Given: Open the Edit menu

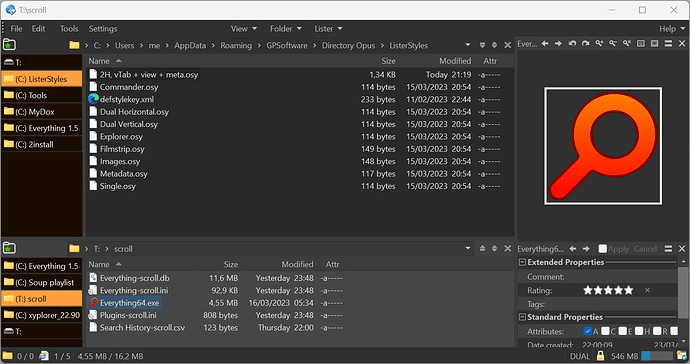Looking at the screenshot, I should click(x=38, y=29).
